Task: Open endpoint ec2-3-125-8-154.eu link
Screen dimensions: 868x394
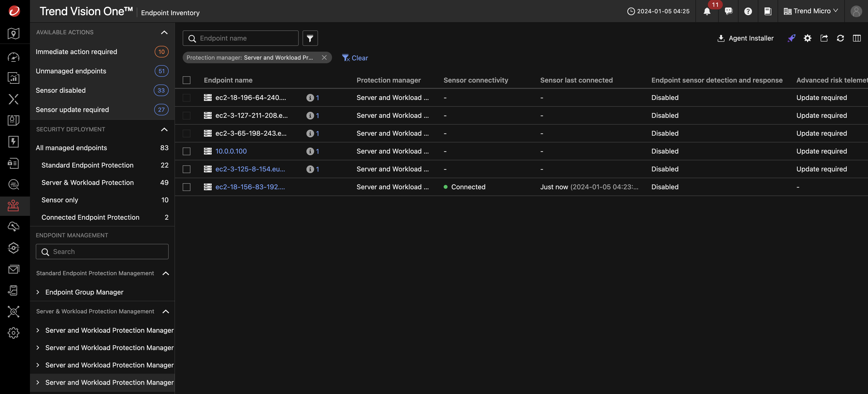Action: click(x=250, y=169)
